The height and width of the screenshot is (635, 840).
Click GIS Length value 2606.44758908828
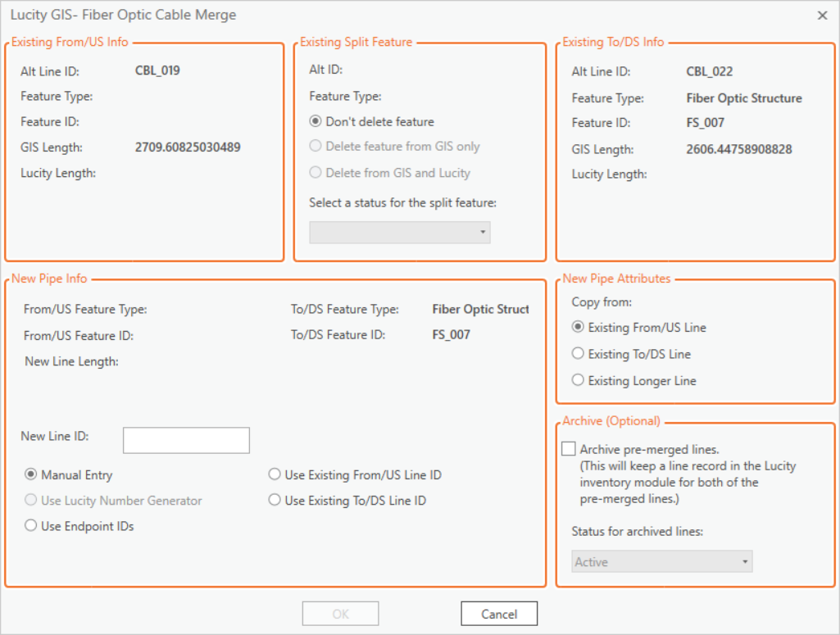point(739,149)
